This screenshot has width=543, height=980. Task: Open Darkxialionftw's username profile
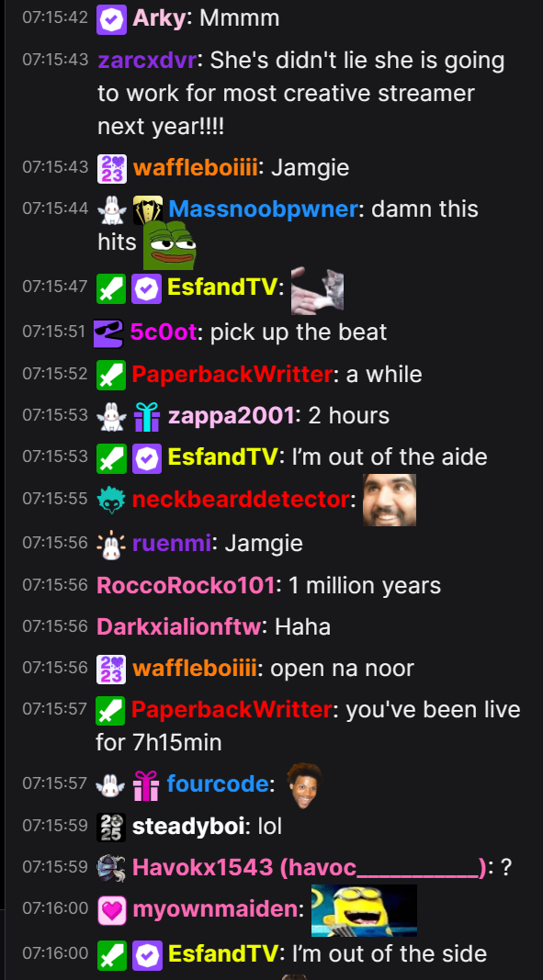tap(178, 627)
